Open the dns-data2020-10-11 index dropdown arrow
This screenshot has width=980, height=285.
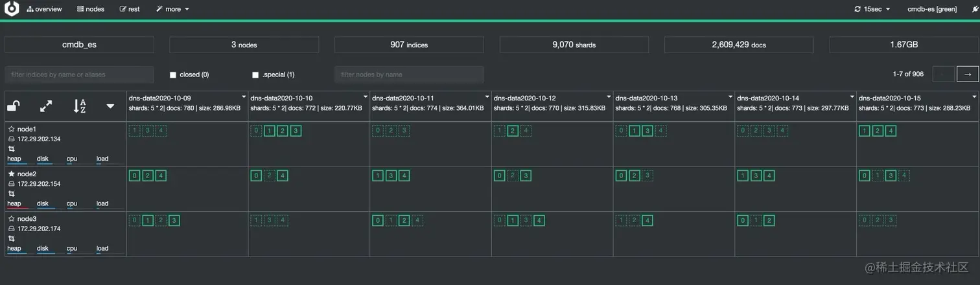coord(487,98)
